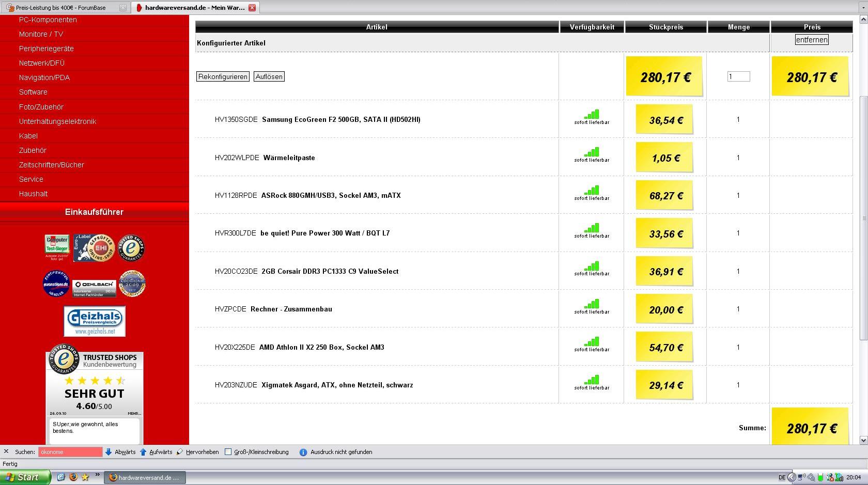Click the green battery tray icon
The height and width of the screenshot is (485, 868).
(820, 477)
